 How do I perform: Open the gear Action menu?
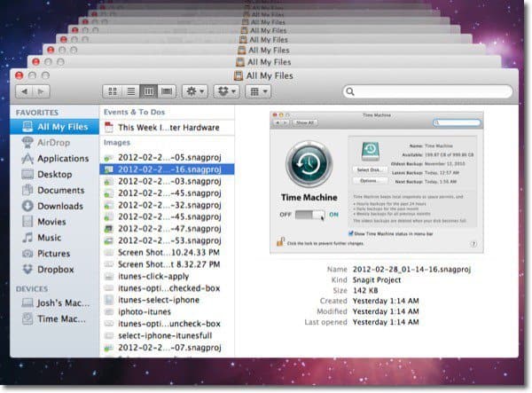click(x=195, y=91)
